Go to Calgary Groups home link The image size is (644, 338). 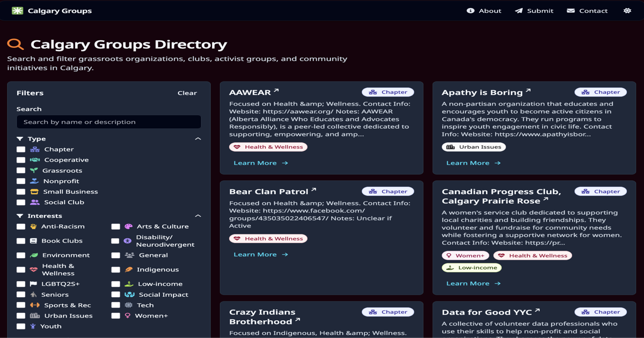pyautogui.click(x=52, y=11)
